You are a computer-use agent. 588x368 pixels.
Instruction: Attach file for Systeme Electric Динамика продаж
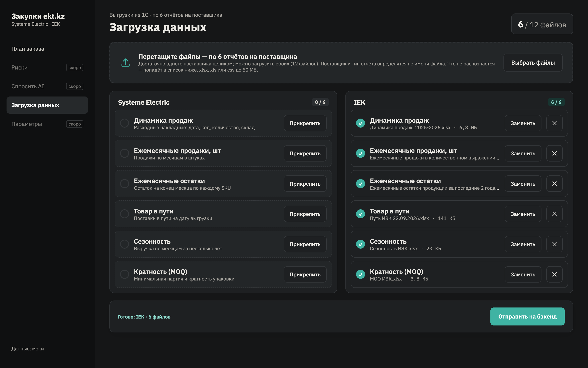(x=305, y=123)
